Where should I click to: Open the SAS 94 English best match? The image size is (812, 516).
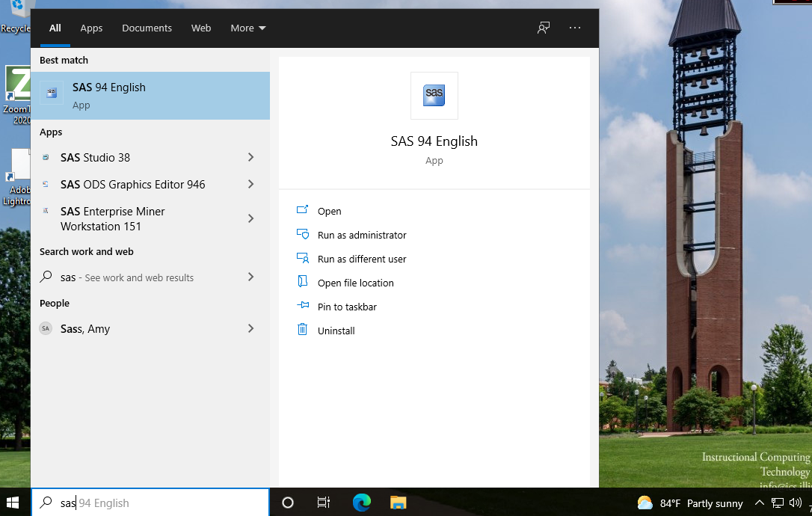point(150,96)
